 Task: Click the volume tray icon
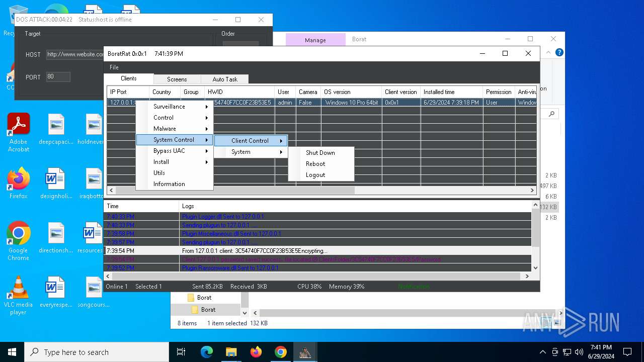coord(579,352)
